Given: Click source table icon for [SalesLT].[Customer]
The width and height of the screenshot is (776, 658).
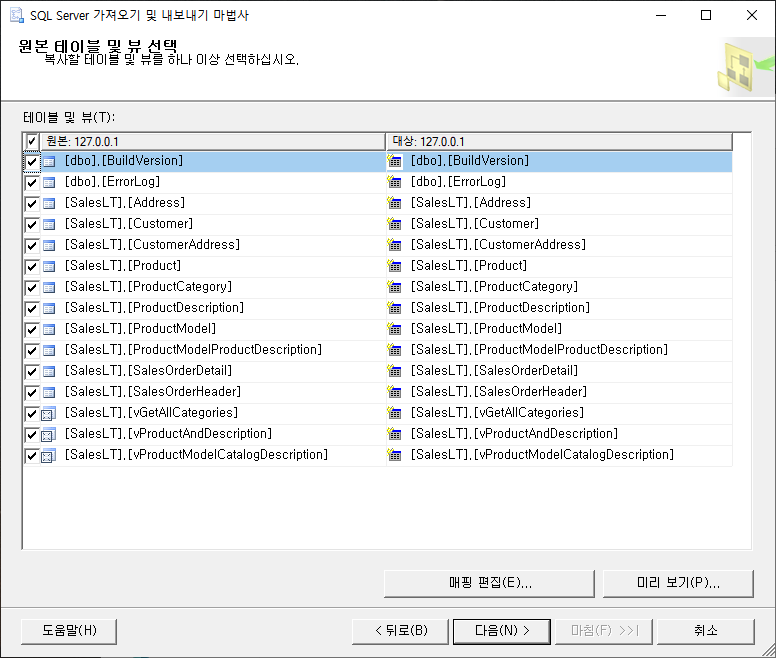Looking at the screenshot, I should [49, 225].
